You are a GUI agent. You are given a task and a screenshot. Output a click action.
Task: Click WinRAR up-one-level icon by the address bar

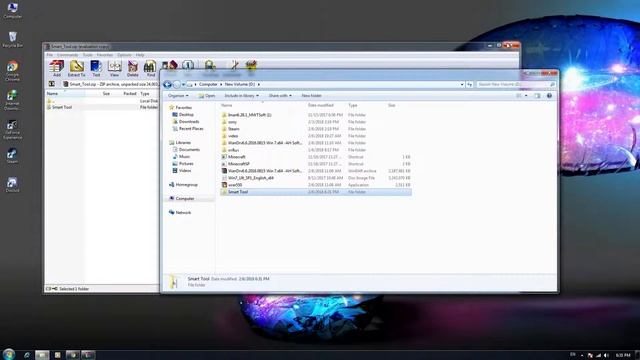(52, 84)
